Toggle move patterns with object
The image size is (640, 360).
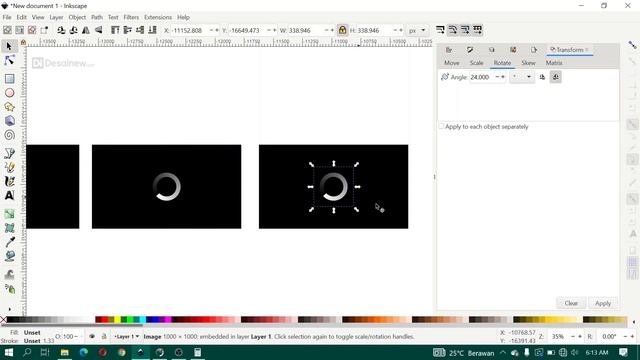(x=478, y=30)
